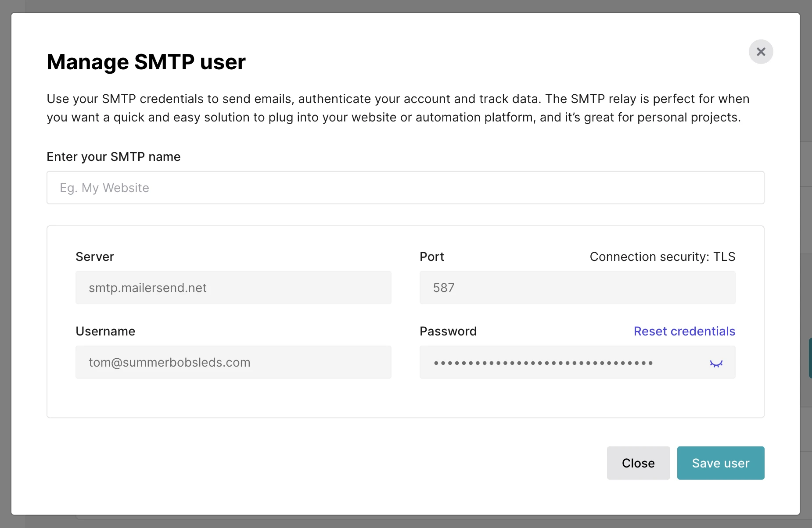Click the Port label
Viewport: 812px width, 528px height.
pyautogui.click(x=432, y=257)
